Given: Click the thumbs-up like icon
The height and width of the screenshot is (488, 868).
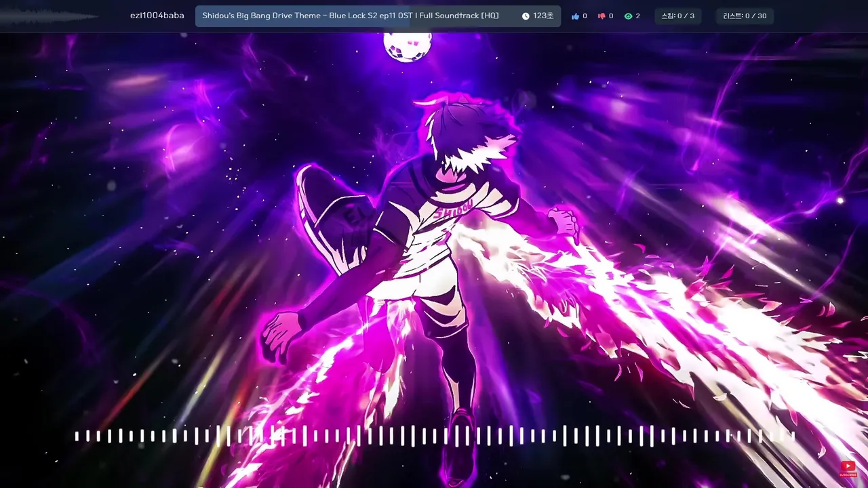Looking at the screenshot, I should (576, 16).
